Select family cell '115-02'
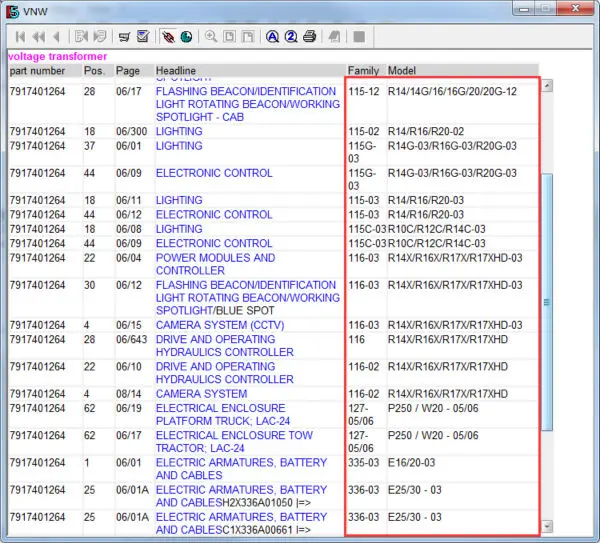 364,131
